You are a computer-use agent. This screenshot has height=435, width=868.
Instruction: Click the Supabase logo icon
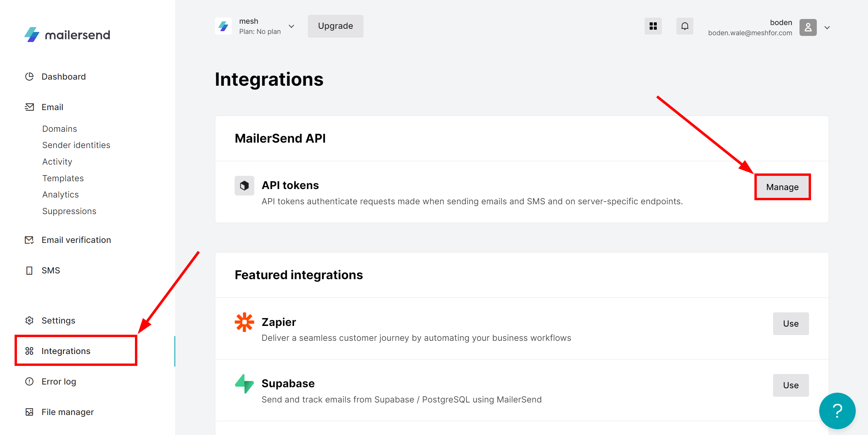(244, 384)
